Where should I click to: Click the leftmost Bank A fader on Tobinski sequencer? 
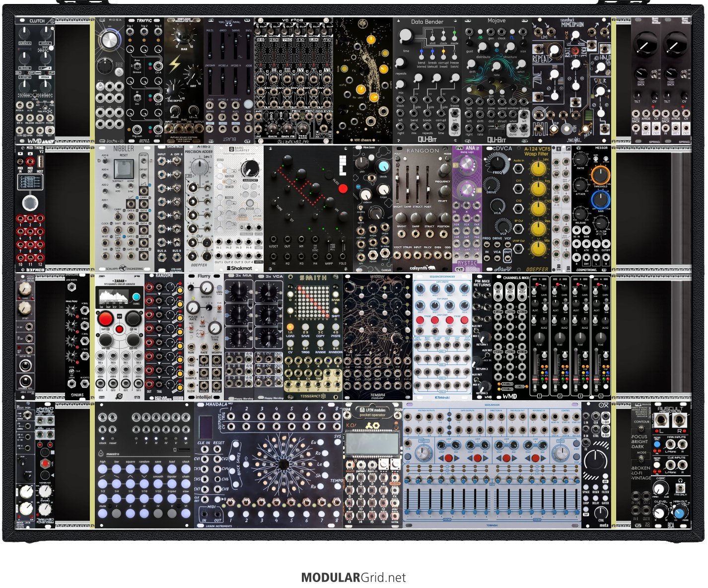[x=408, y=502]
